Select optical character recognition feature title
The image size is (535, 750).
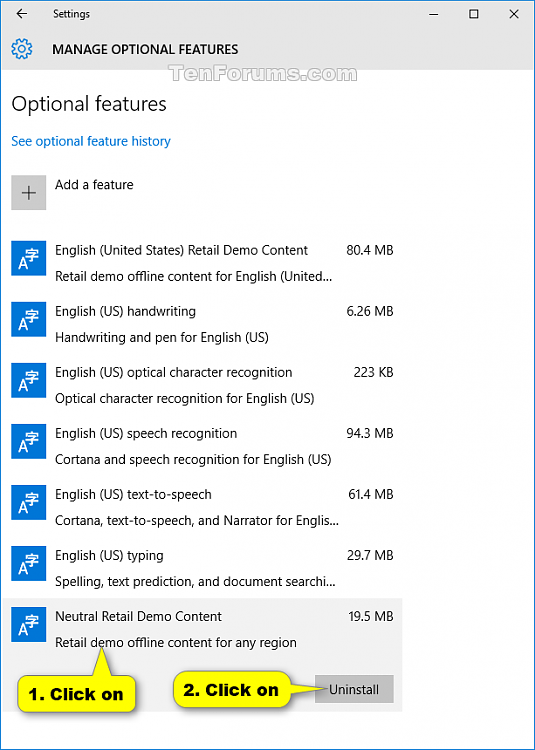[x=174, y=372]
